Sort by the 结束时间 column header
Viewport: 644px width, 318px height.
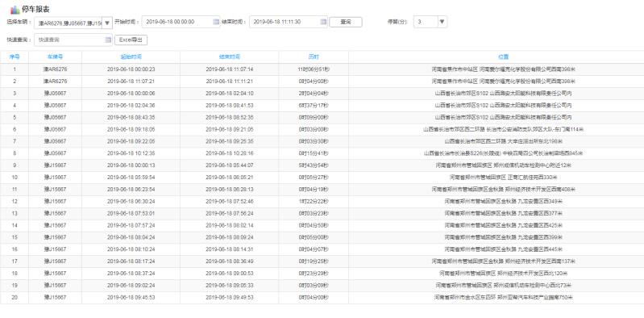coord(230,56)
